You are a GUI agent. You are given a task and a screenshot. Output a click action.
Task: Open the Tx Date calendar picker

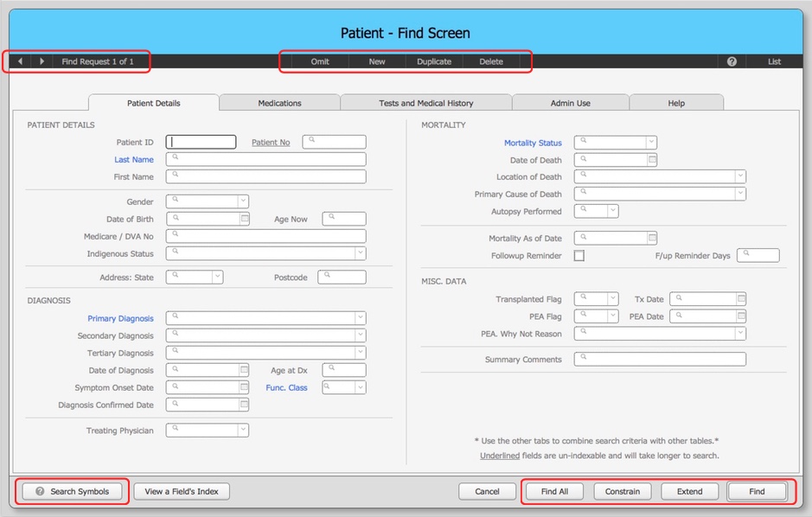(x=741, y=299)
